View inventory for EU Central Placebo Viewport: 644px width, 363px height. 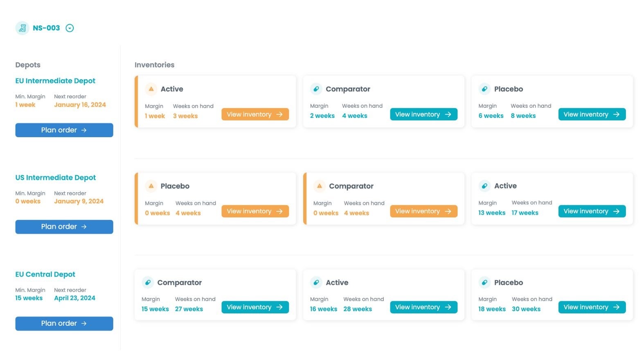click(592, 307)
